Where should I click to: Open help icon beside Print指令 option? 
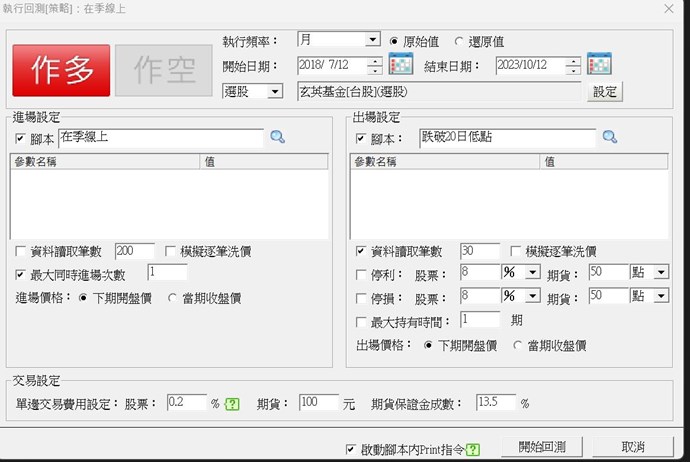pos(473,450)
